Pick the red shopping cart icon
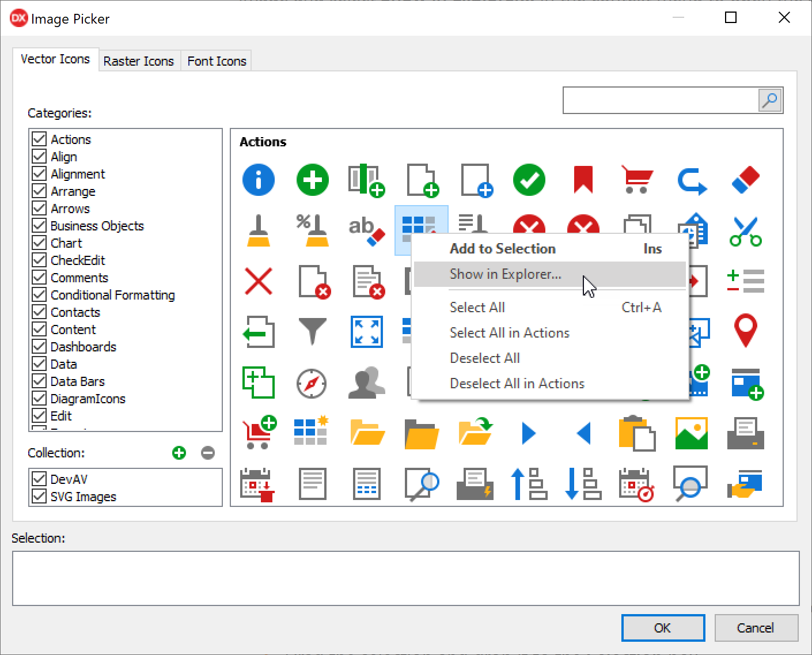 [637, 180]
